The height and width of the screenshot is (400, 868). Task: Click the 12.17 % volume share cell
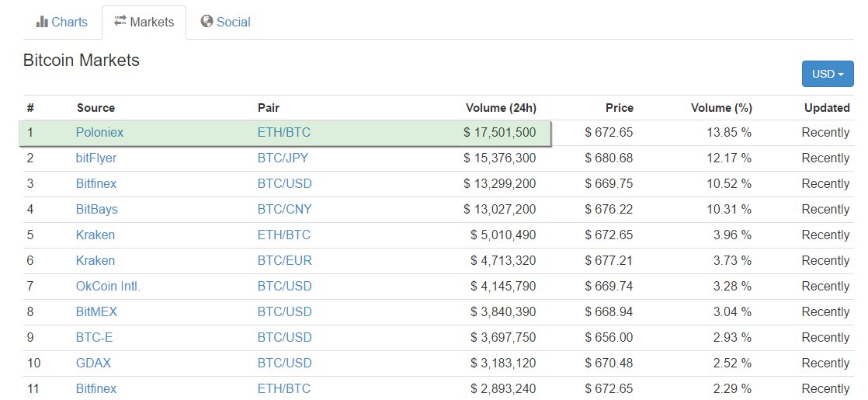(x=729, y=158)
